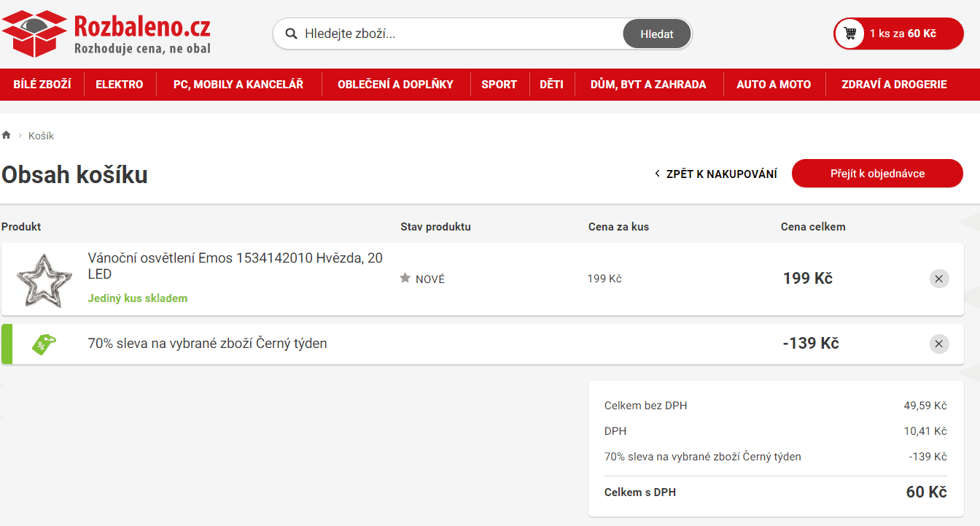
Task: Select Zdraví a drogerie menu item
Action: coord(894,84)
